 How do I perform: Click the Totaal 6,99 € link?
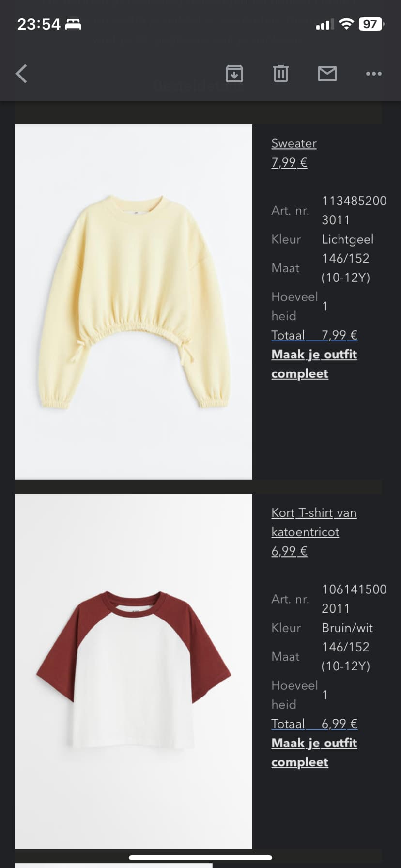(x=314, y=724)
